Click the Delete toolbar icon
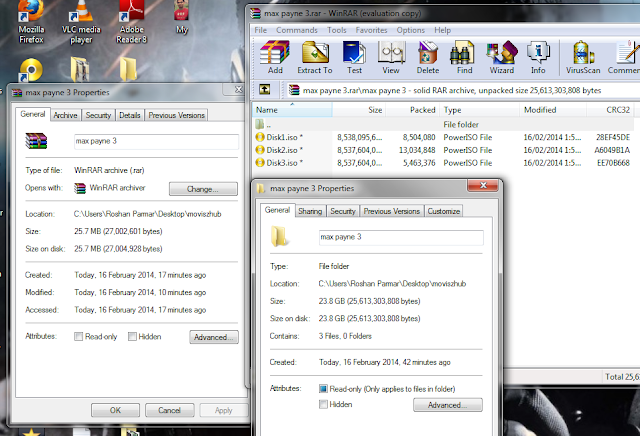The height and width of the screenshot is (436, 640). tap(427, 57)
